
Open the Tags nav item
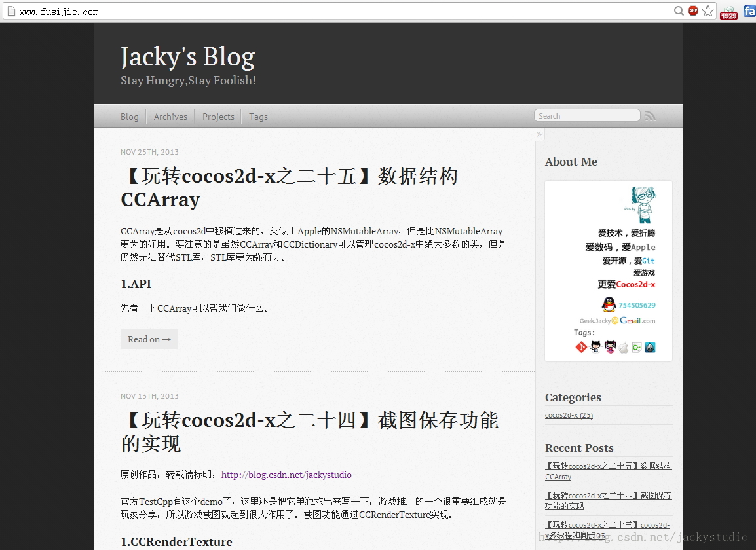coord(258,117)
